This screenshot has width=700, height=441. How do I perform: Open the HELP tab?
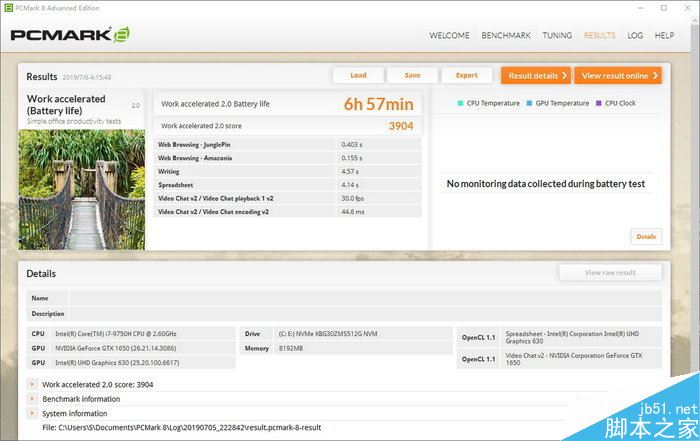coord(664,35)
